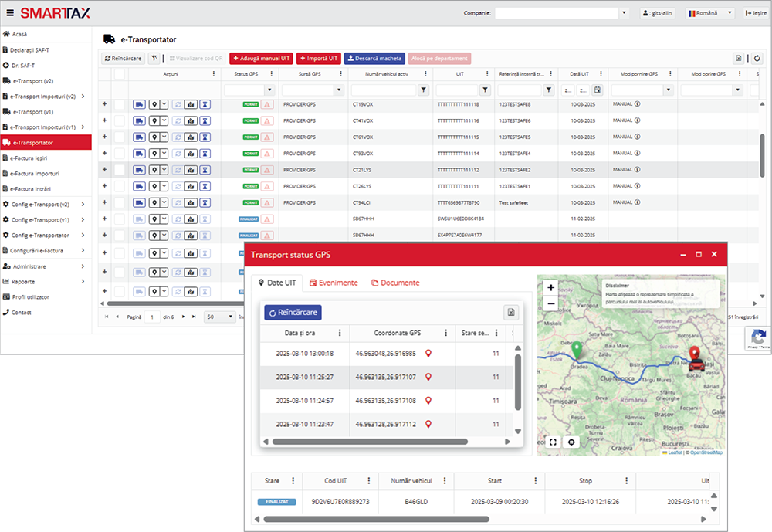The height and width of the screenshot is (532, 772).
Task: Open the Documente tab
Action: (x=395, y=283)
